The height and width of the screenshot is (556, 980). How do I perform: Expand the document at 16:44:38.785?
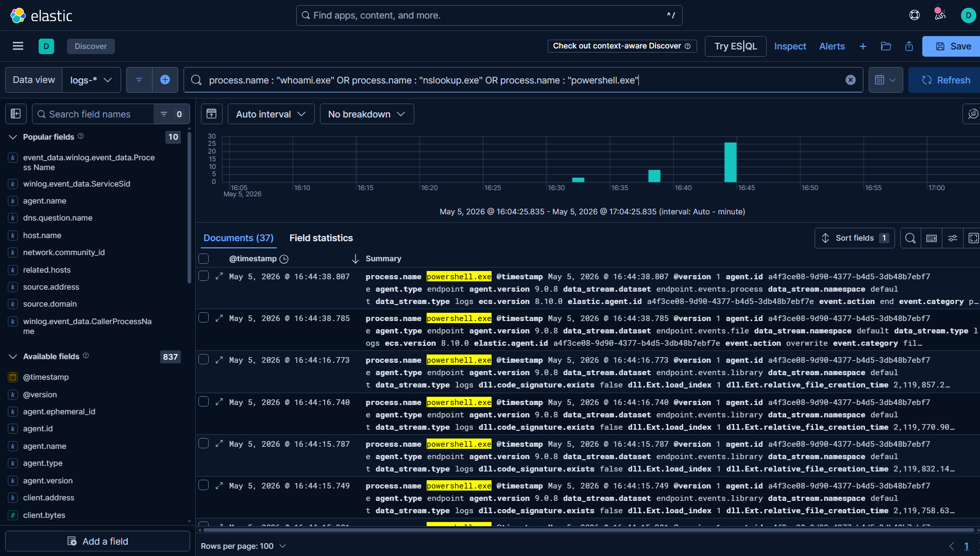(219, 318)
